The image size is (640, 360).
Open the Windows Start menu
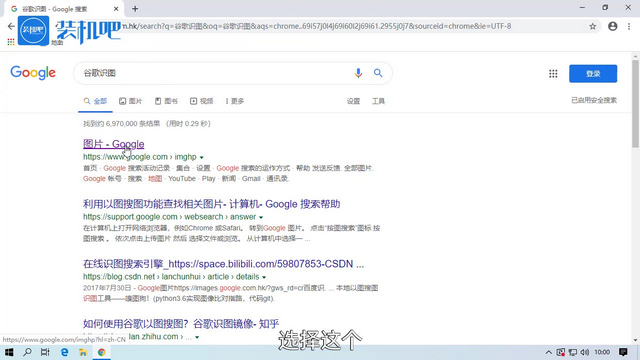(9, 352)
